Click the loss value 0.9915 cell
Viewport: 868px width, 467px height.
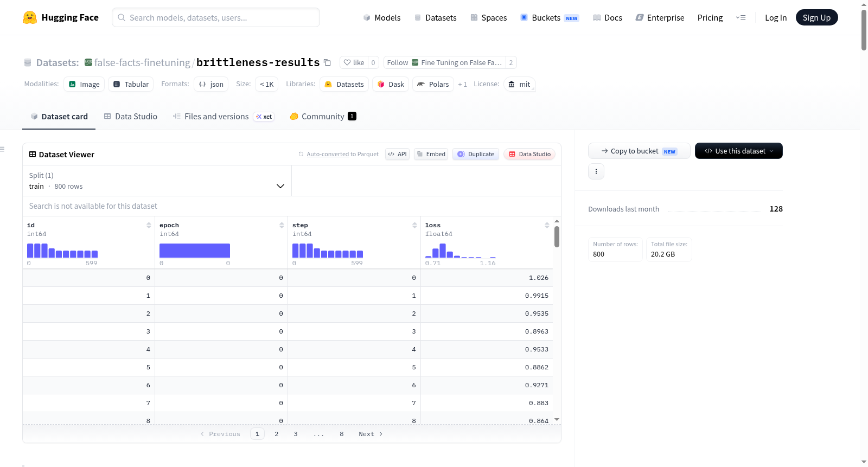[x=487, y=296]
